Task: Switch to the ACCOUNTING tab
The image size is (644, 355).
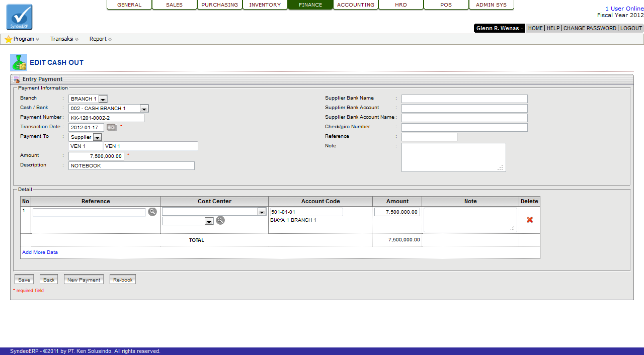Action: [356, 5]
